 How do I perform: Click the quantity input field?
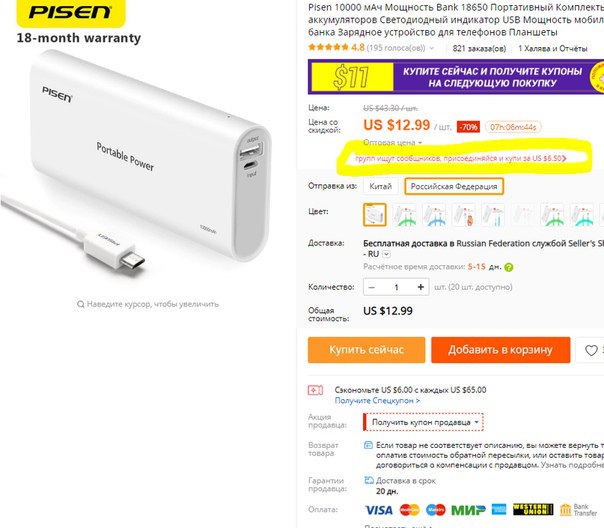[396, 287]
